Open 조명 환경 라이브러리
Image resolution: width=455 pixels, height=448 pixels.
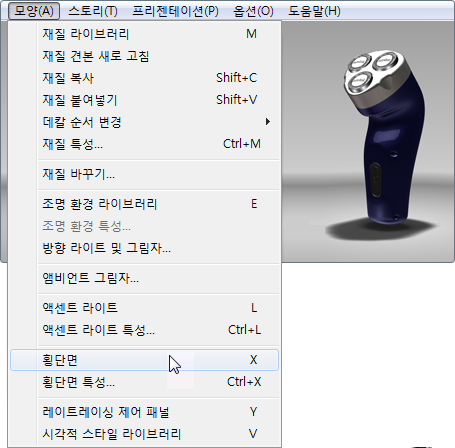pos(144,204)
